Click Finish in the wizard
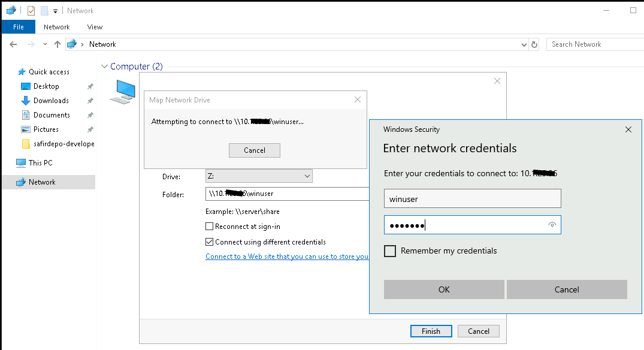 coord(431,331)
